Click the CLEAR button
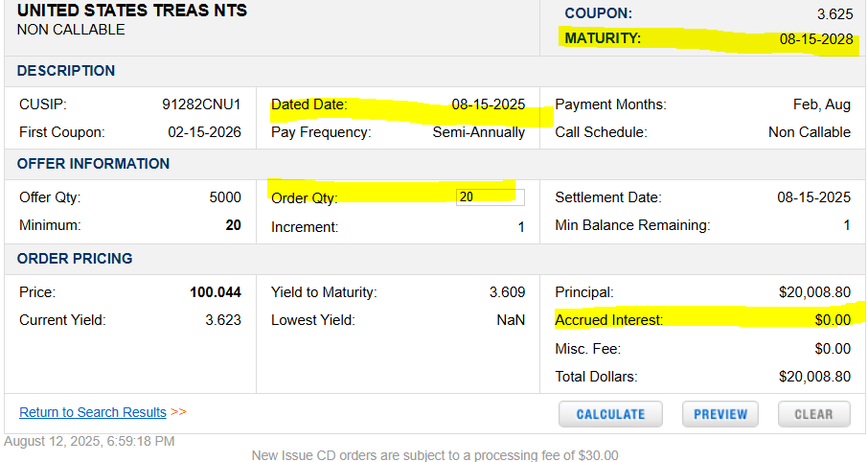This screenshot has width=868, height=462. tap(813, 414)
